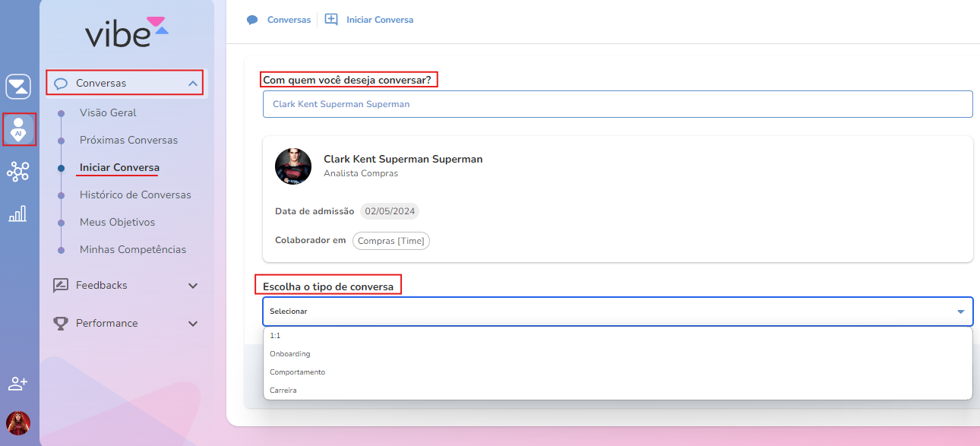980x446 pixels.
Task: Click the dropdown arrow of conversation type
Action: [x=960, y=312]
